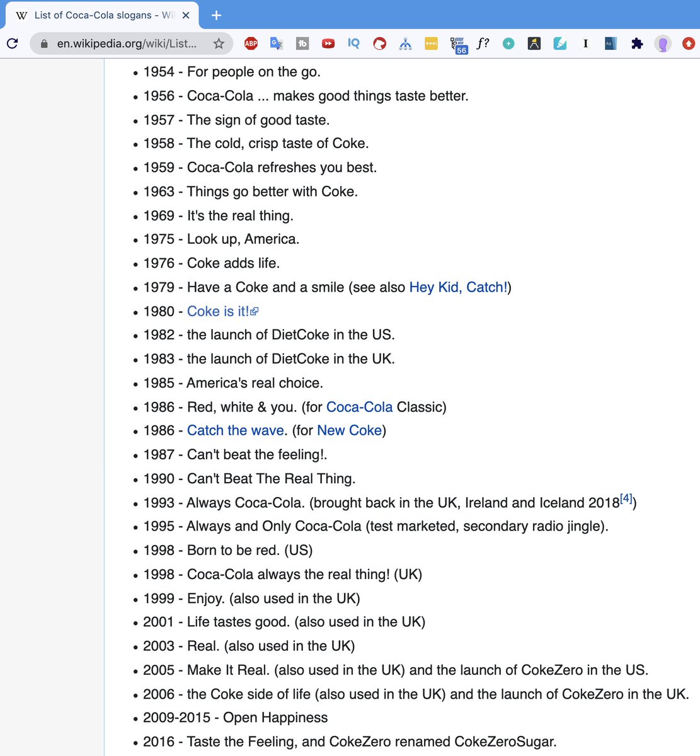Click the red update arrow icon
This screenshot has width=700, height=756.
coord(689,43)
